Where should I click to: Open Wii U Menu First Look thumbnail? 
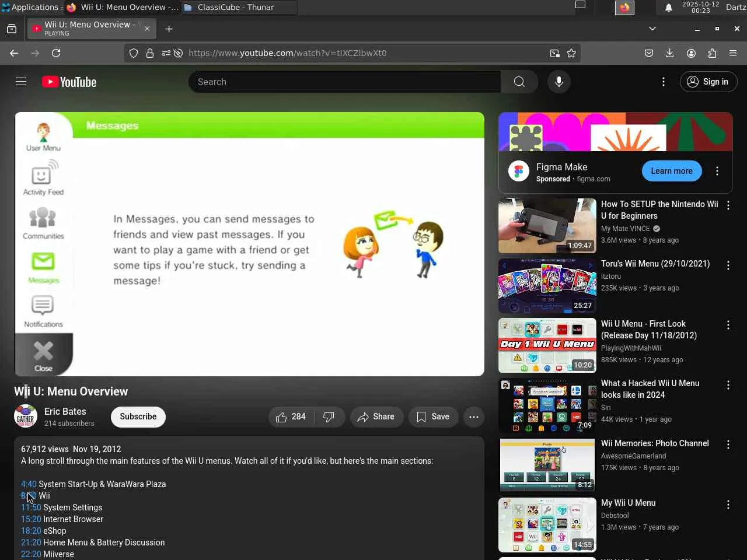click(x=547, y=345)
